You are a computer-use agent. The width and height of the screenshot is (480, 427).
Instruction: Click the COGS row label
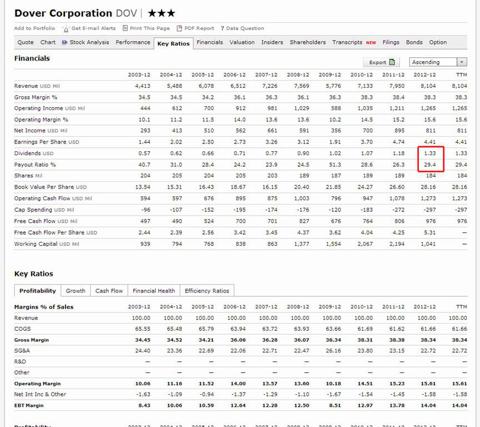[x=22, y=329]
